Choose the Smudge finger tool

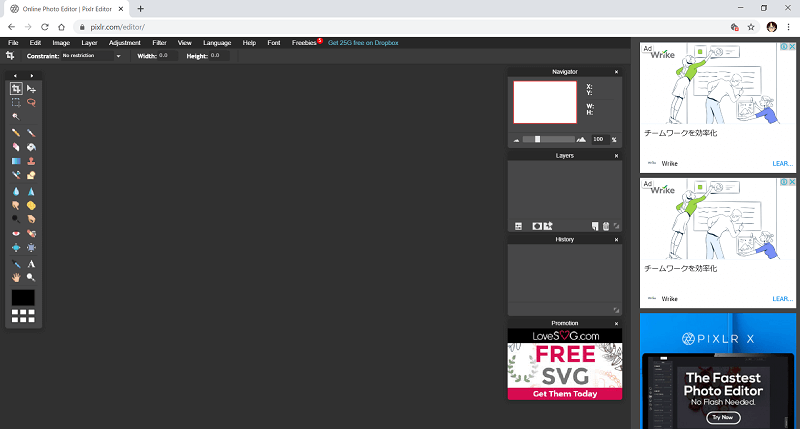[16, 206]
